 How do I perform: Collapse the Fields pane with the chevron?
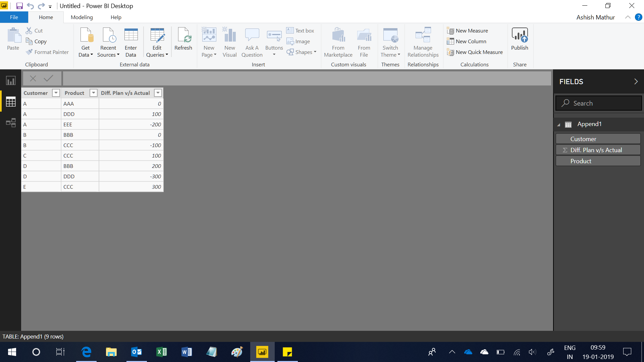click(x=636, y=81)
